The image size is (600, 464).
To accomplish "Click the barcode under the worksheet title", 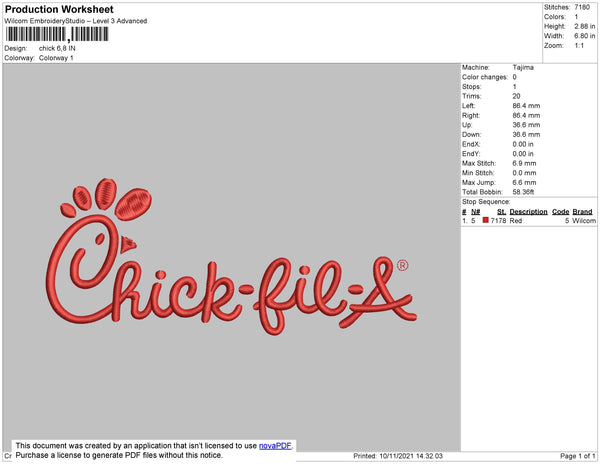I will 57,34.
